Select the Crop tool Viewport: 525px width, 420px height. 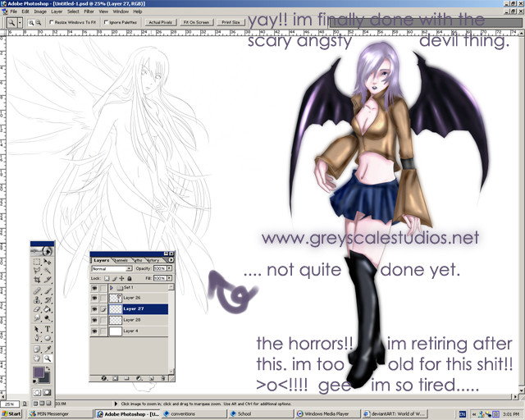pos(37,279)
